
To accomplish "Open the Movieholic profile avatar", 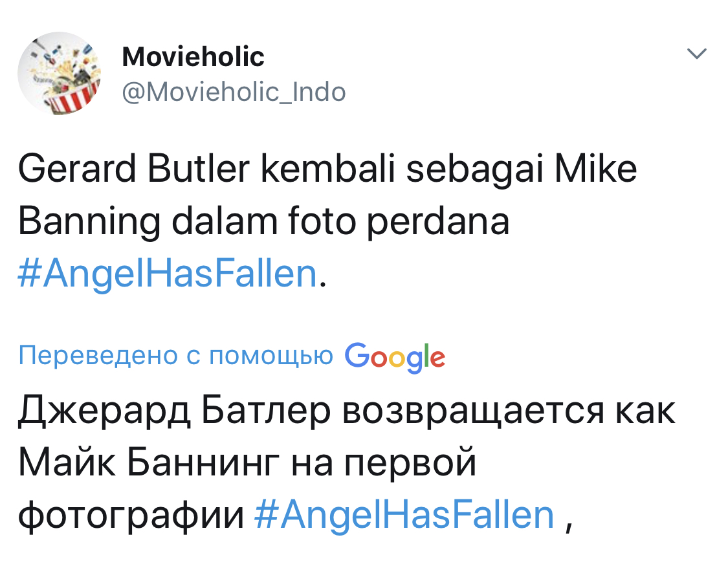I will point(59,73).
